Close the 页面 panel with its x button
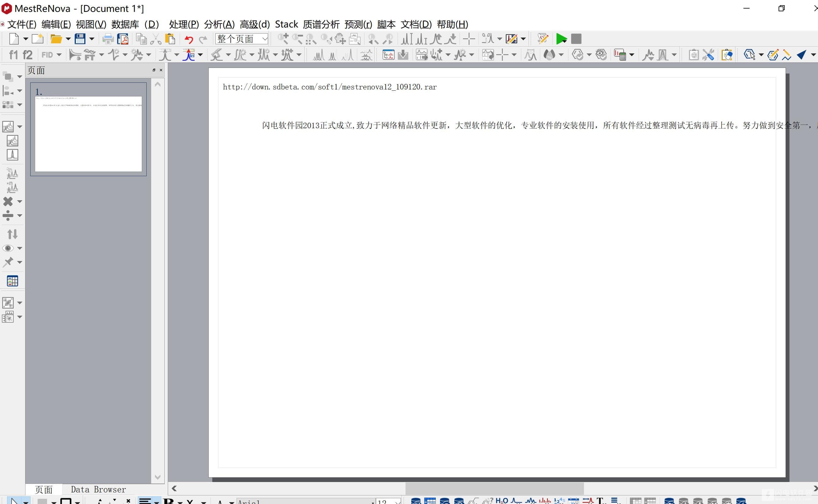 (x=161, y=70)
